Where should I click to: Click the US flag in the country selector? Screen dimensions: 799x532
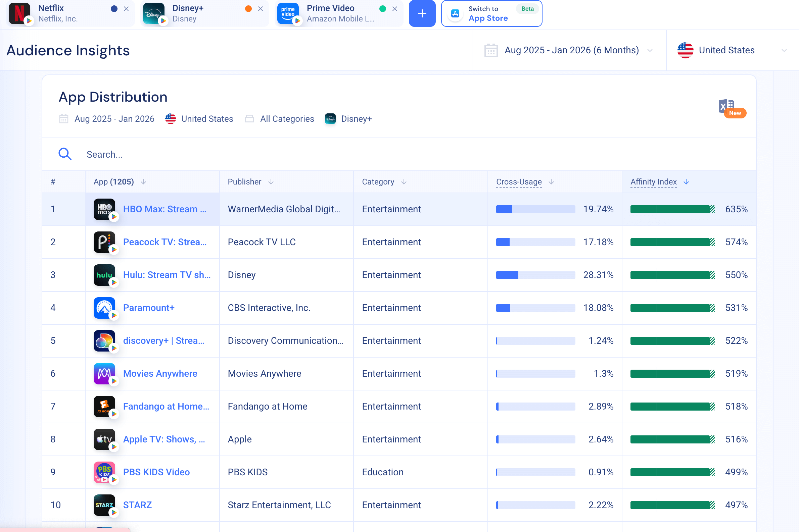[685, 50]
